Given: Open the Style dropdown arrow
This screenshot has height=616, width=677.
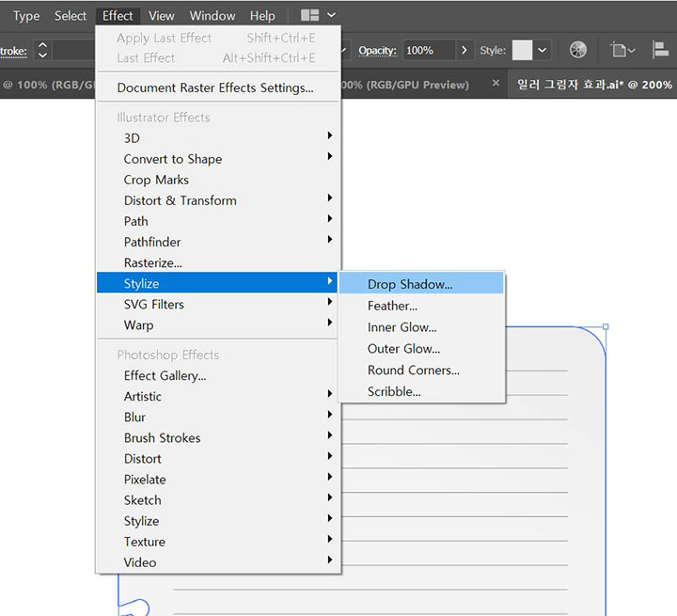Looking at the screenshot, I should click(542, 50).
